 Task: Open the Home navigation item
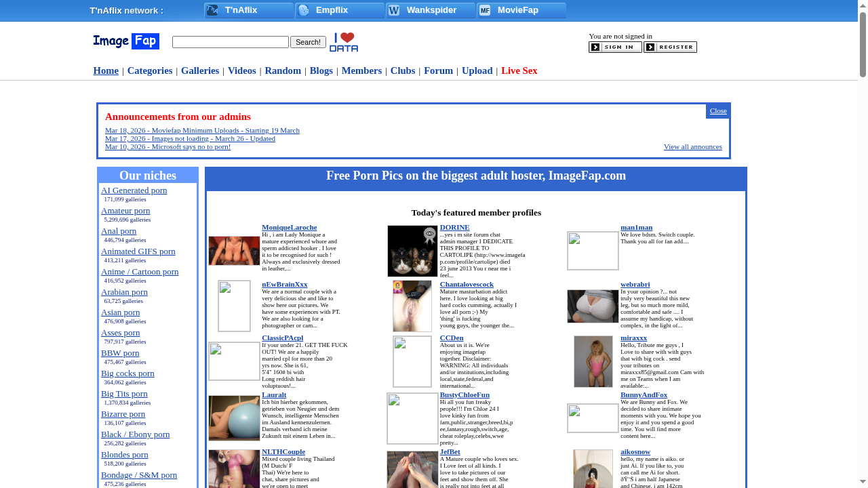pyautogui.click(x=106, y=70)
